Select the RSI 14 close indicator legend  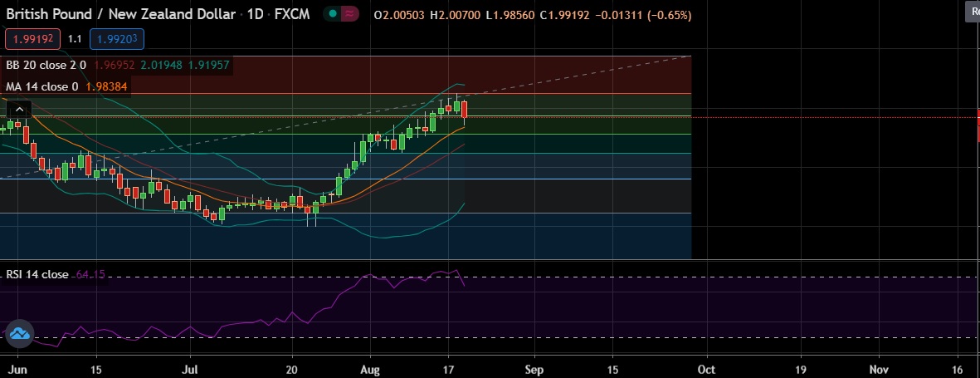pyautogui.click(x=37, y=274)
